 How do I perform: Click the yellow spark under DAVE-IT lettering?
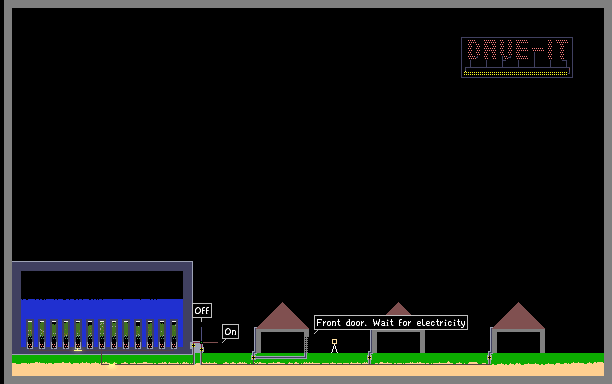[x=516, y=73]
